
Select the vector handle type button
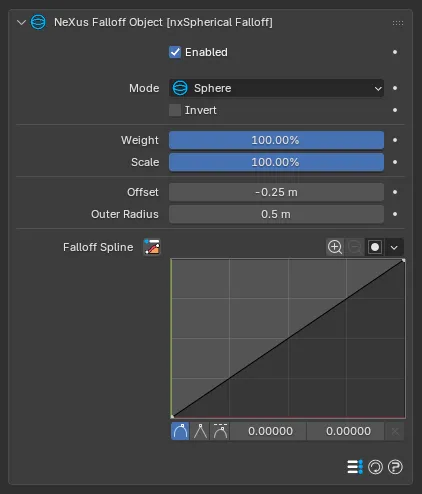point(200,431)
